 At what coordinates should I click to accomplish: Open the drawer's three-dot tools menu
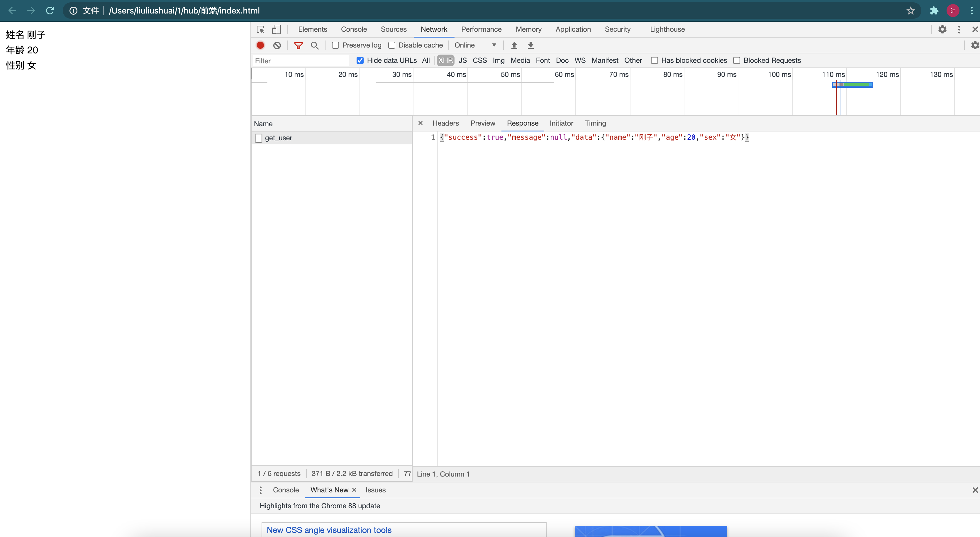pyautogui.click(x=261, y=490)
